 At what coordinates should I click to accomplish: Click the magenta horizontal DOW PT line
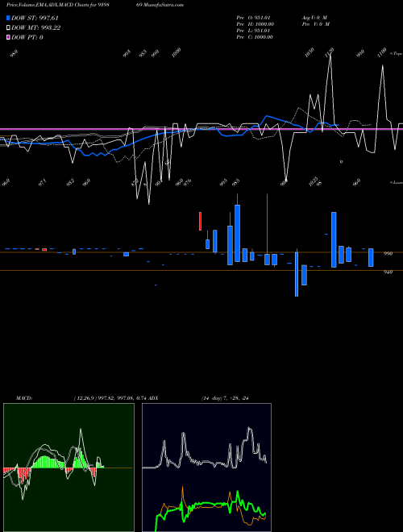[x=201, y=129]
